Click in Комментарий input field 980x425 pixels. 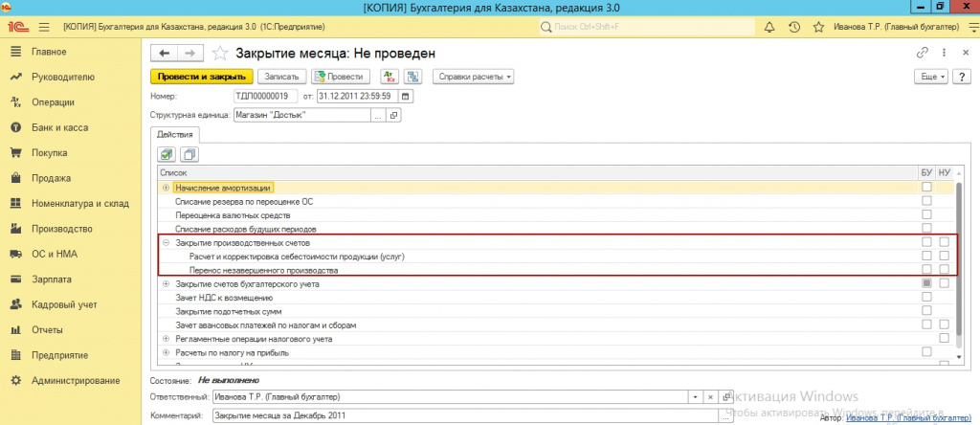click(x=464, y=415)
